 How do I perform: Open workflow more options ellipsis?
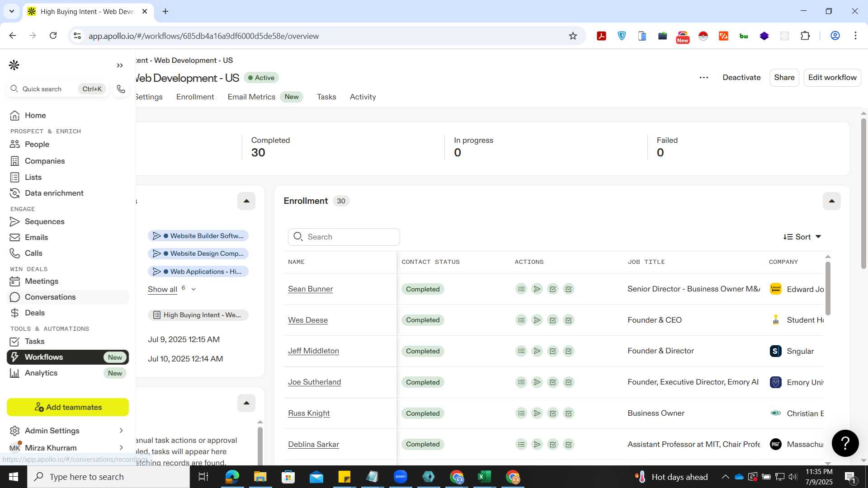(x=704, y=78)
